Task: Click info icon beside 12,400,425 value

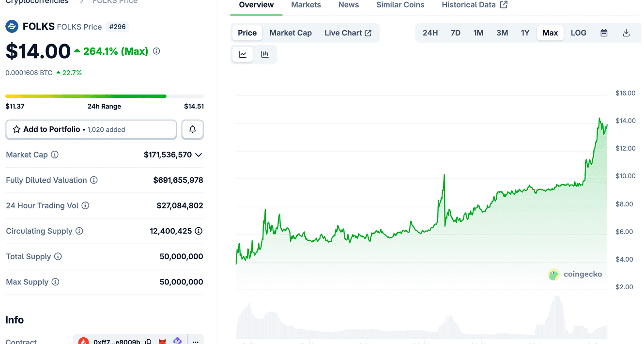Action: (x=199, y=231)
